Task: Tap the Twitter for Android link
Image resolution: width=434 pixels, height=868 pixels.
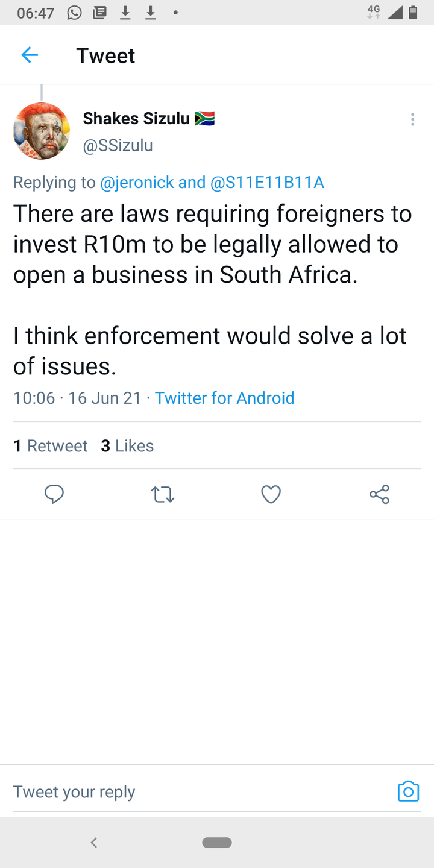Action: tap(224, 398)
